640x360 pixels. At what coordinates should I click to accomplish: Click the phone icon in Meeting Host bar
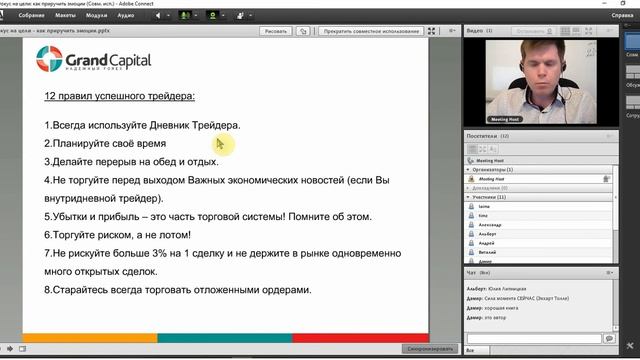(x=471, y=160)
